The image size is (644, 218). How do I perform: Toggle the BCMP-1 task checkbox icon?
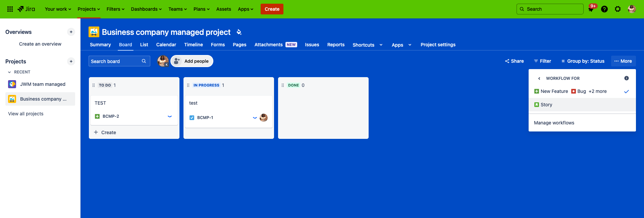(x=192, y=118)
